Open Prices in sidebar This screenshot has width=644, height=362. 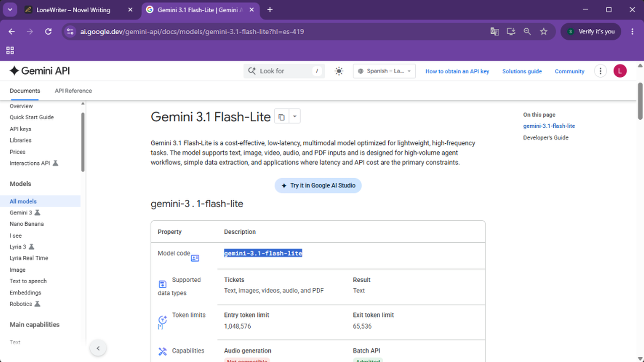(x=17, y=152)
